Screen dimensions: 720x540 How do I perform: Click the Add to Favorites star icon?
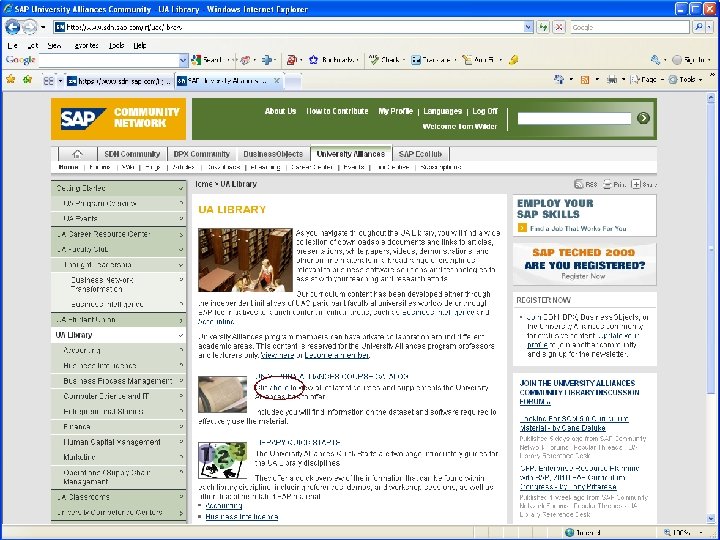[28, 80]
